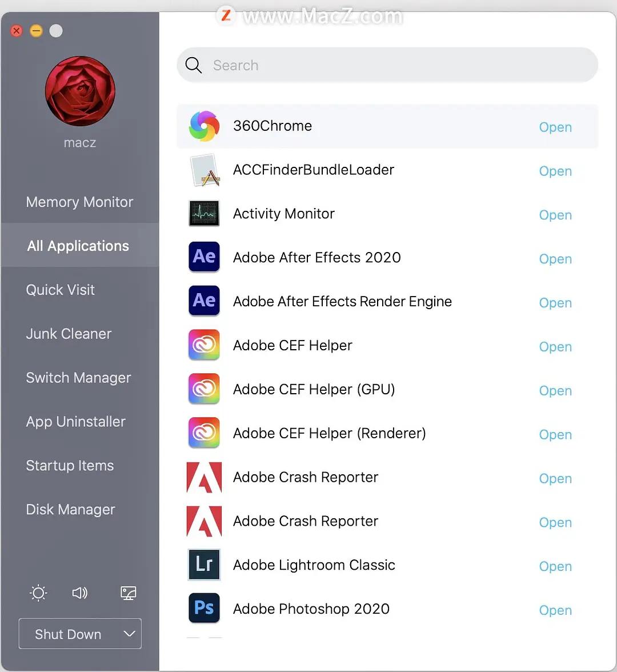
Task: Click in the Search field
Action: [x=387, y=65]
